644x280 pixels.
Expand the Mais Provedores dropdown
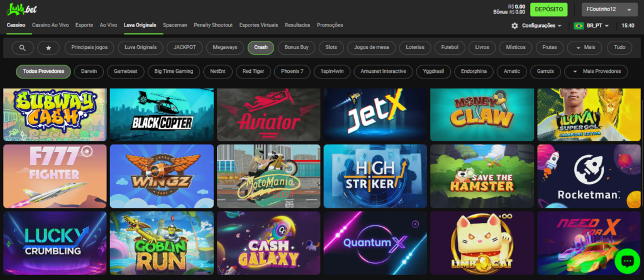point(596,72)
